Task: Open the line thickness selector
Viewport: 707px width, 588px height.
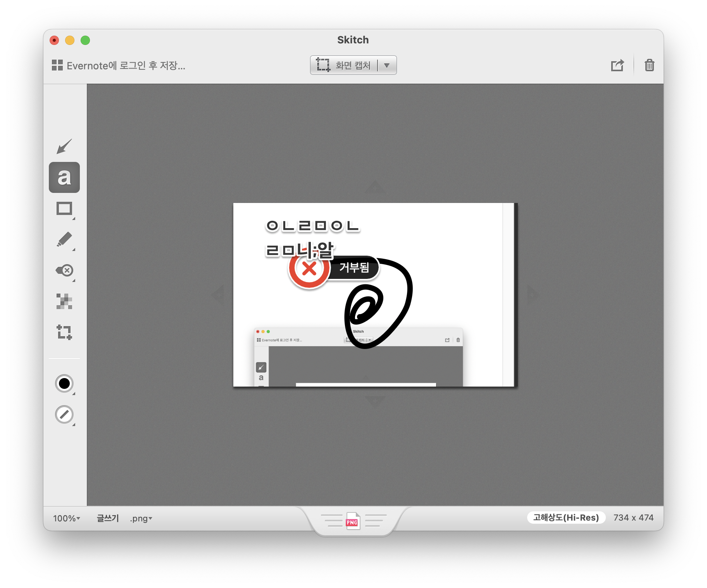Action: (64, 414)
